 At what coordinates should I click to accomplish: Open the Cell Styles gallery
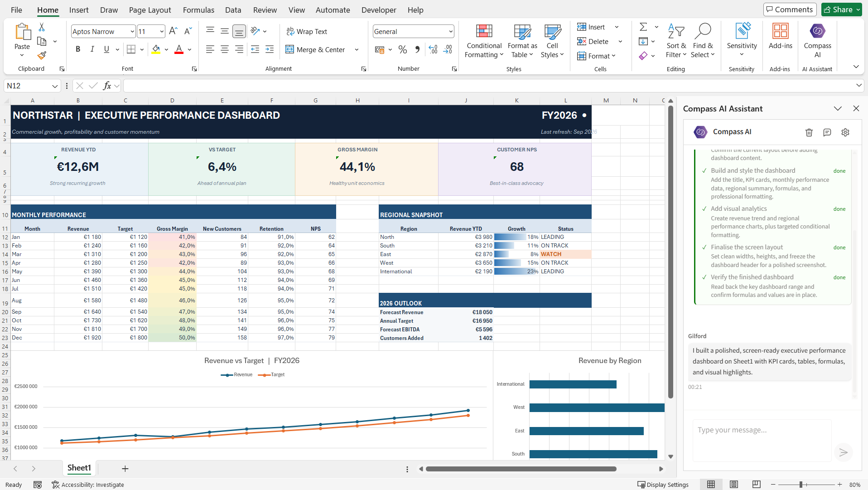click(x=552, y=41)
